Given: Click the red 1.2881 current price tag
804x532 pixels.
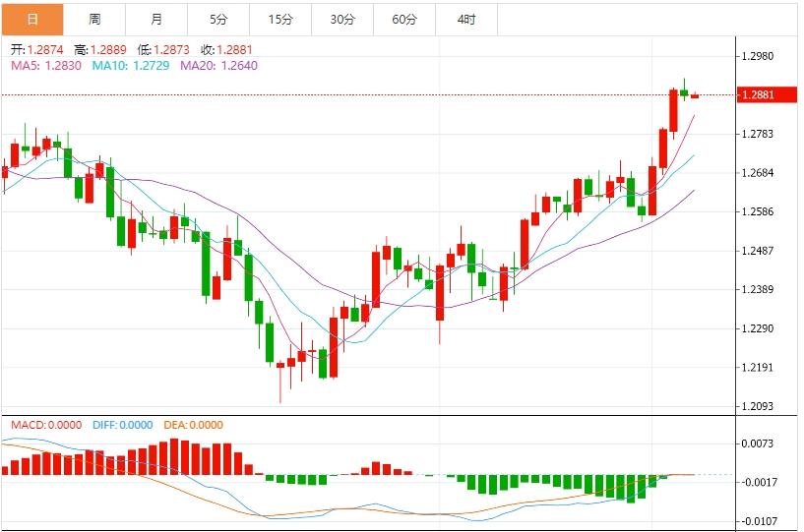Looking at the screenshot, I should tap(767, 94).
